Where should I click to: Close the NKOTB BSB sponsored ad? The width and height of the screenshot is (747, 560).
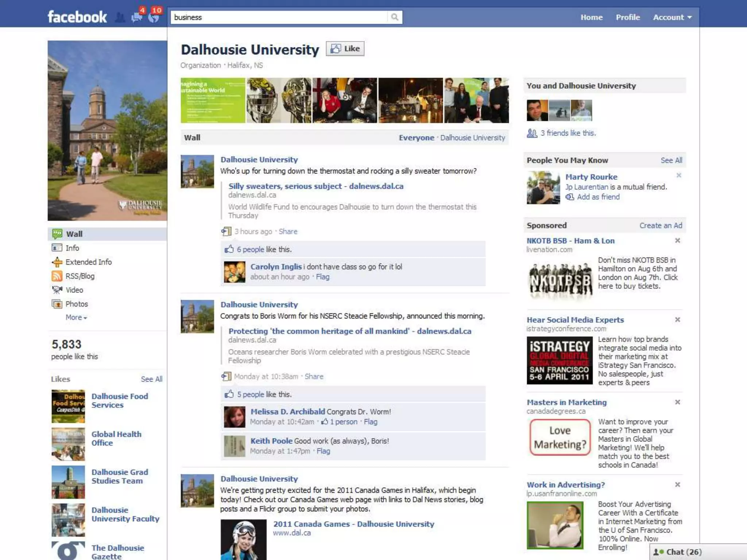677,241
